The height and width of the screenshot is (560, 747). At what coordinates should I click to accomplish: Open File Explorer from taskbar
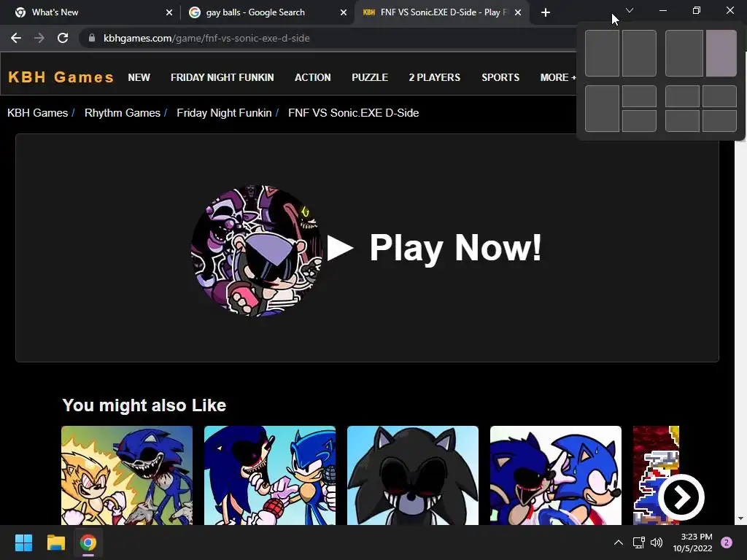tap(55, 542)
